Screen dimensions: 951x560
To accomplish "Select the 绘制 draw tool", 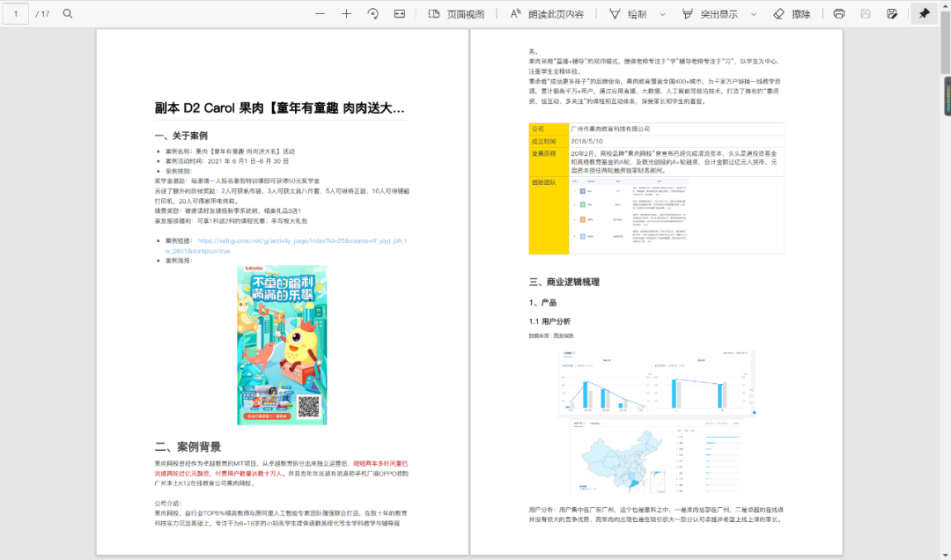I will [x=629, y=13].
